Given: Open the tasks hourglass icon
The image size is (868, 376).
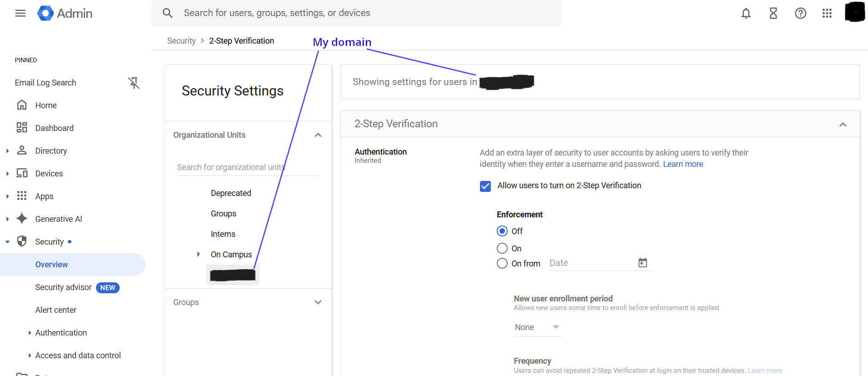Looking at the screenshot, I should (773, 13).
